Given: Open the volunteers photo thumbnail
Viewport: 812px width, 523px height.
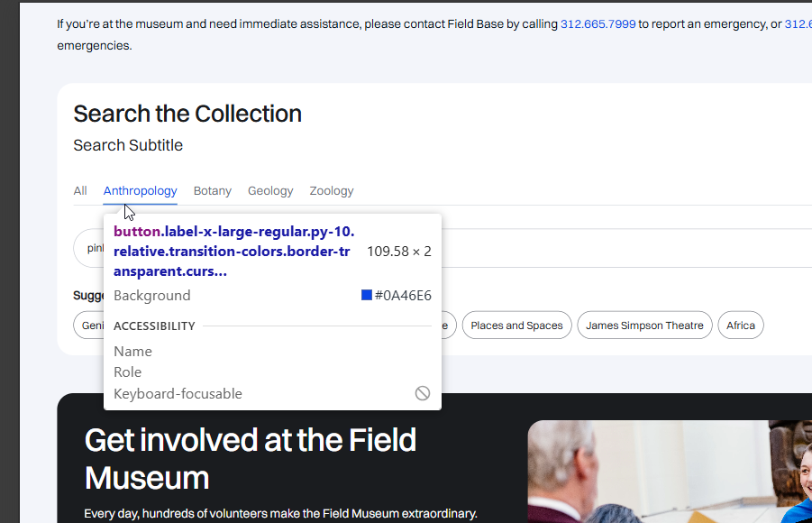Looking at the screenshot, I should coord(670,471).
